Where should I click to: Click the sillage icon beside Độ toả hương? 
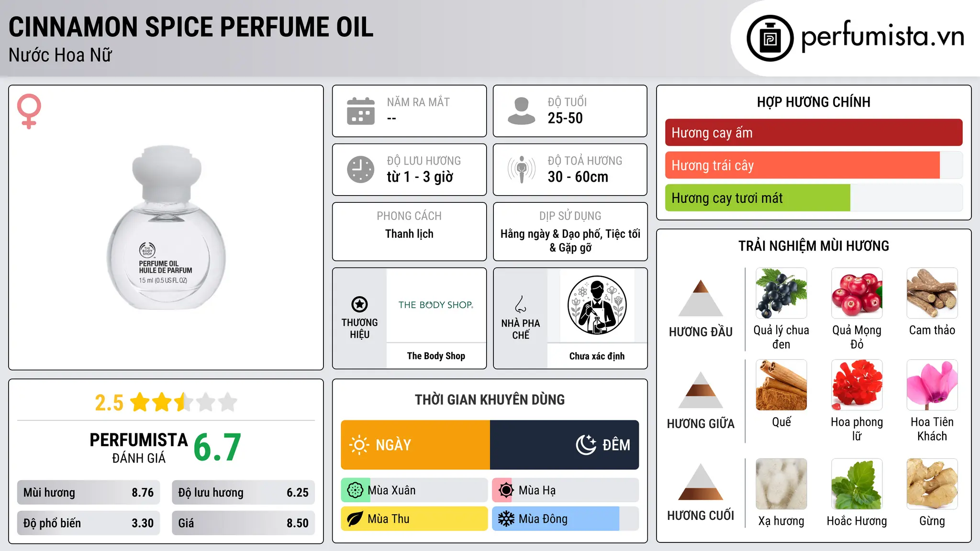(521, 169)
